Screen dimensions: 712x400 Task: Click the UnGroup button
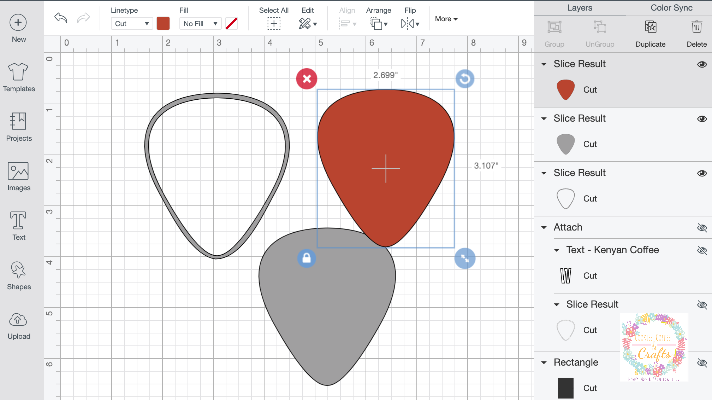(x=599, y=34)
